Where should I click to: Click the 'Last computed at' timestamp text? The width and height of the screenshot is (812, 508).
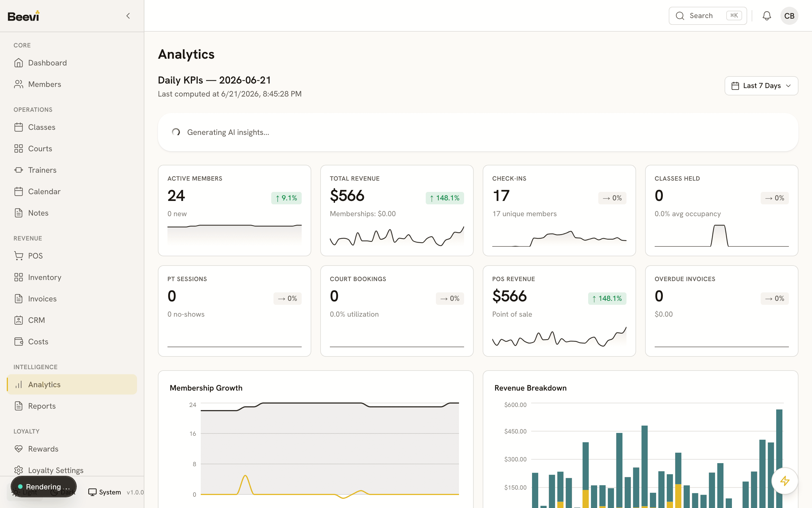click(x=230, y=94)
